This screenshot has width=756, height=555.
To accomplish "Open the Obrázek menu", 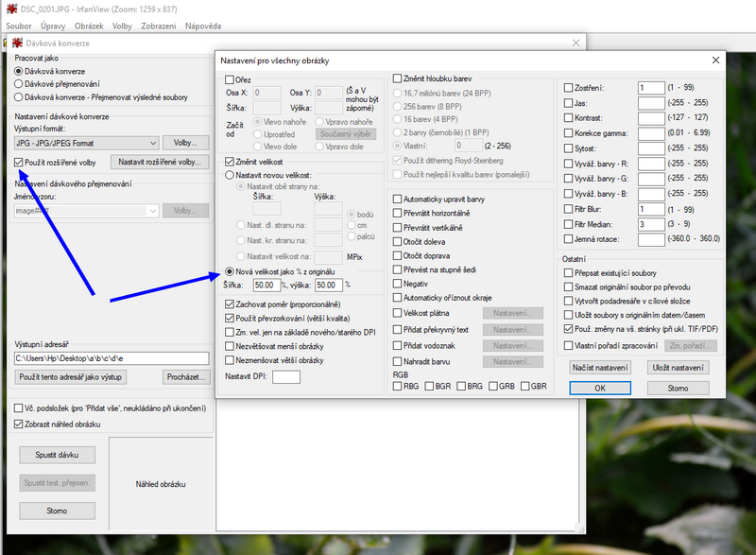I will tap(88, 26).
